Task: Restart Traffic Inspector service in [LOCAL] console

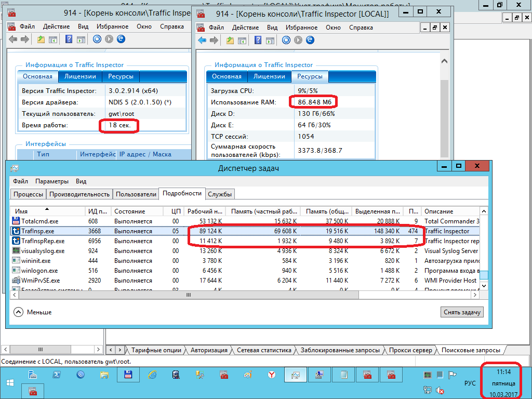Action: click(x=310, y=41)
